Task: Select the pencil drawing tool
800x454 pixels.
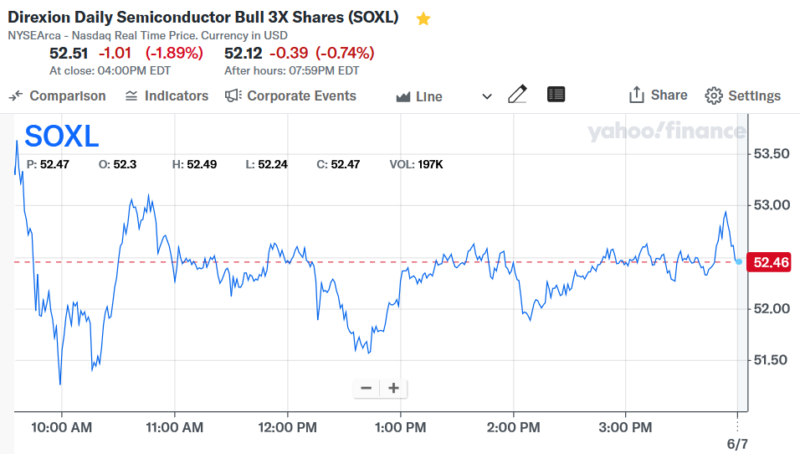Action: point(517,95)
